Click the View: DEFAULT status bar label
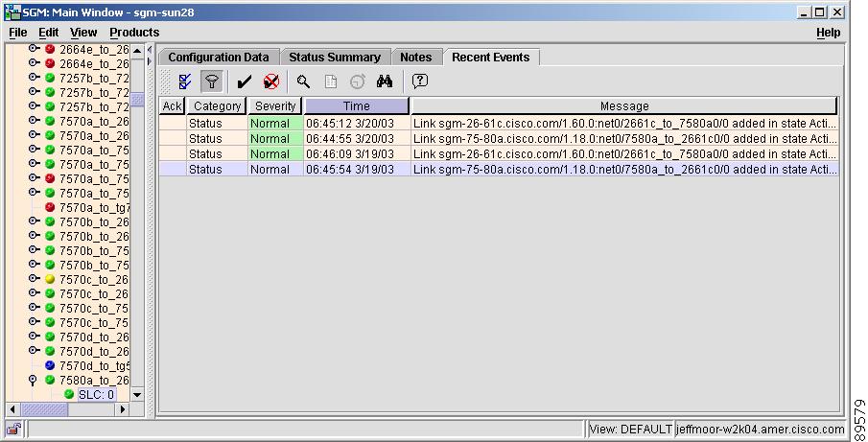 coord(630,430)
